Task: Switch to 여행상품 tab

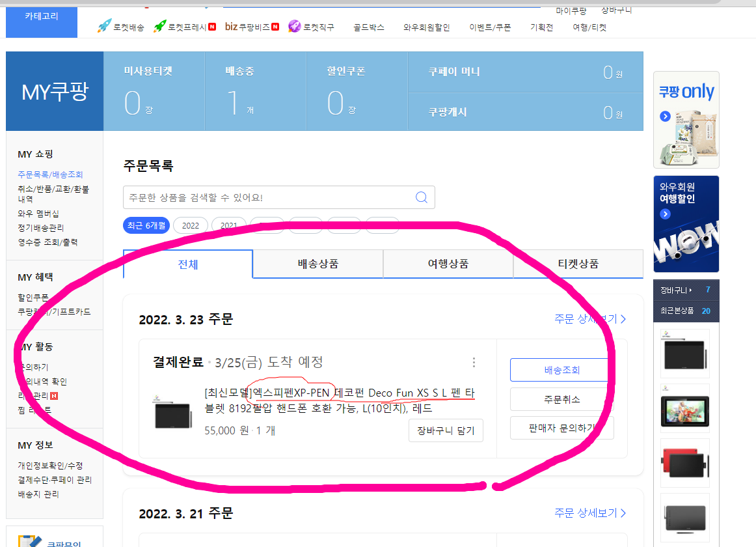Action: (448, 264)
